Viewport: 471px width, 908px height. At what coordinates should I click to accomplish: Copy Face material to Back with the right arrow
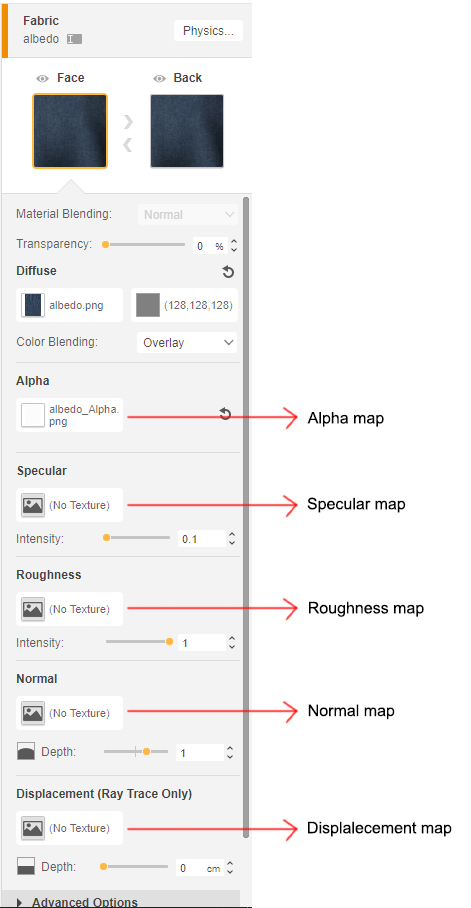coord(129,122)
